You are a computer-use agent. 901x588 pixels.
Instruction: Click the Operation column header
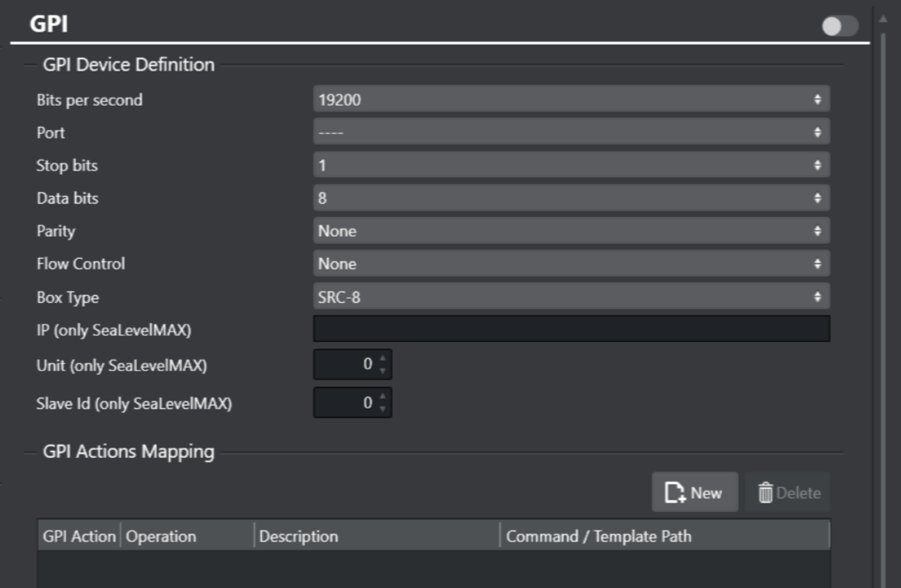coord(186,536)
